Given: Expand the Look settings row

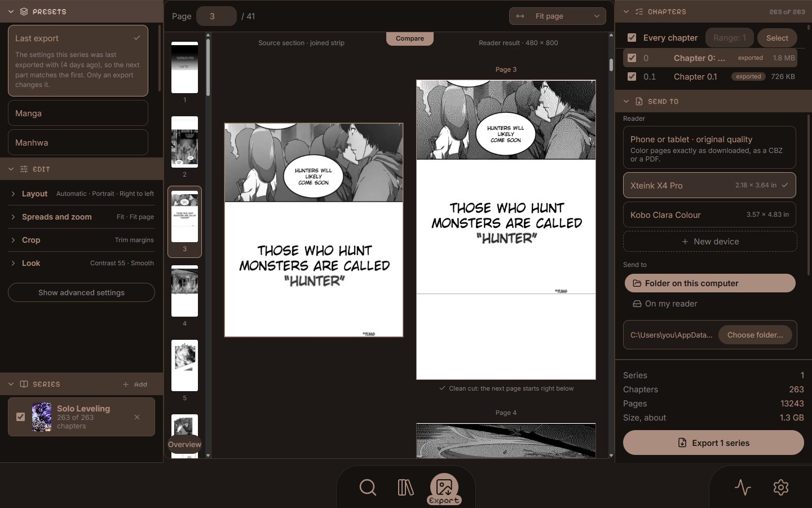Looking at the screenshot, I should [81, 263].
